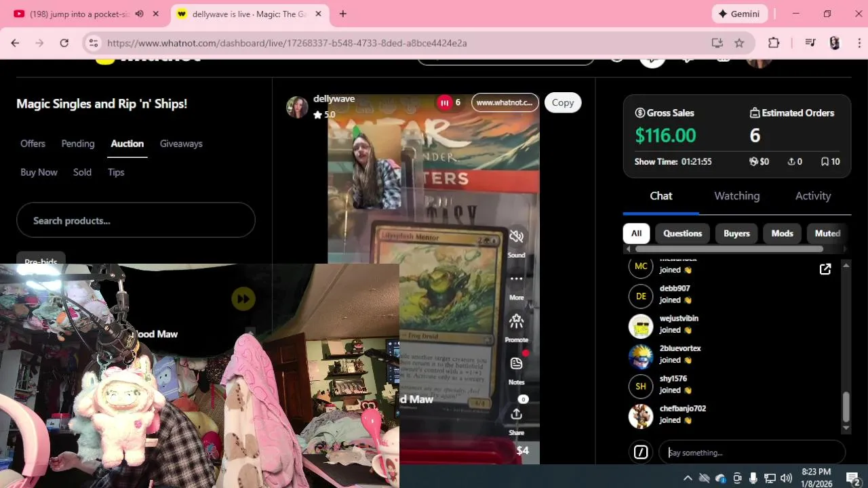Show hidden system tray icons

[687, 478]
